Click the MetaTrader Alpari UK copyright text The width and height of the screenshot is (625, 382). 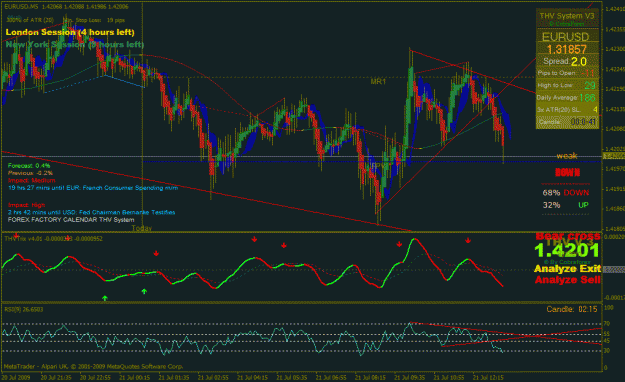(x=93, y=366)
